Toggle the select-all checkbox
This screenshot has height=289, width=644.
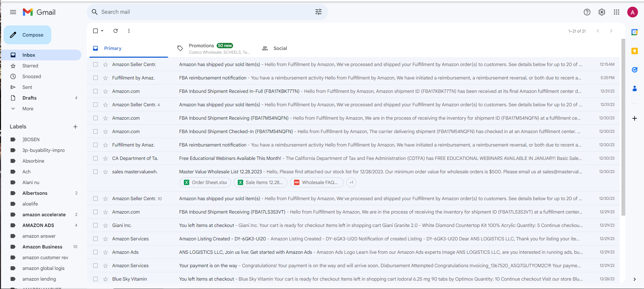tap(95, 31)
